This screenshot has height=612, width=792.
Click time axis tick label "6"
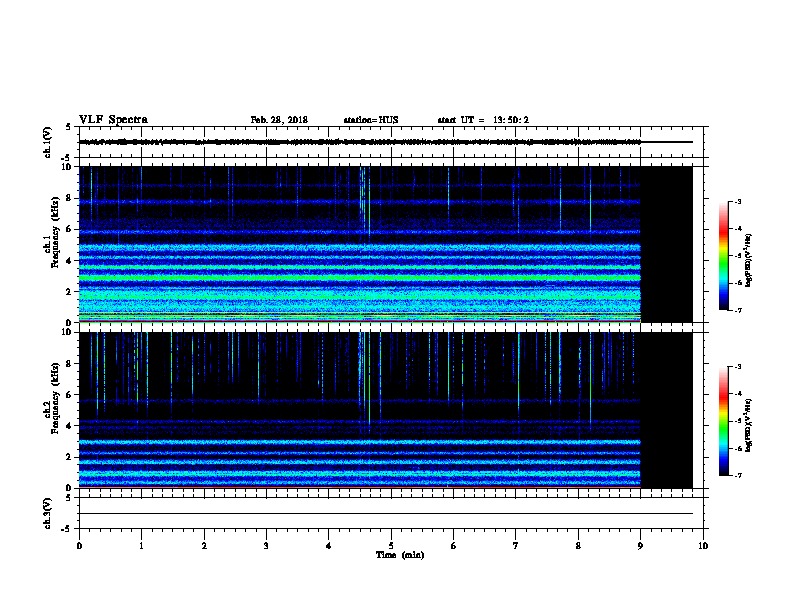[x=454, y=546]
